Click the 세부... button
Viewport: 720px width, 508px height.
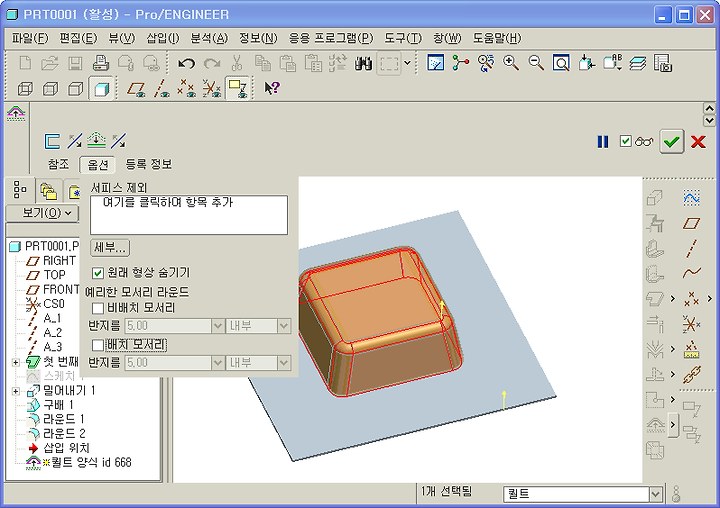(110, 248)
